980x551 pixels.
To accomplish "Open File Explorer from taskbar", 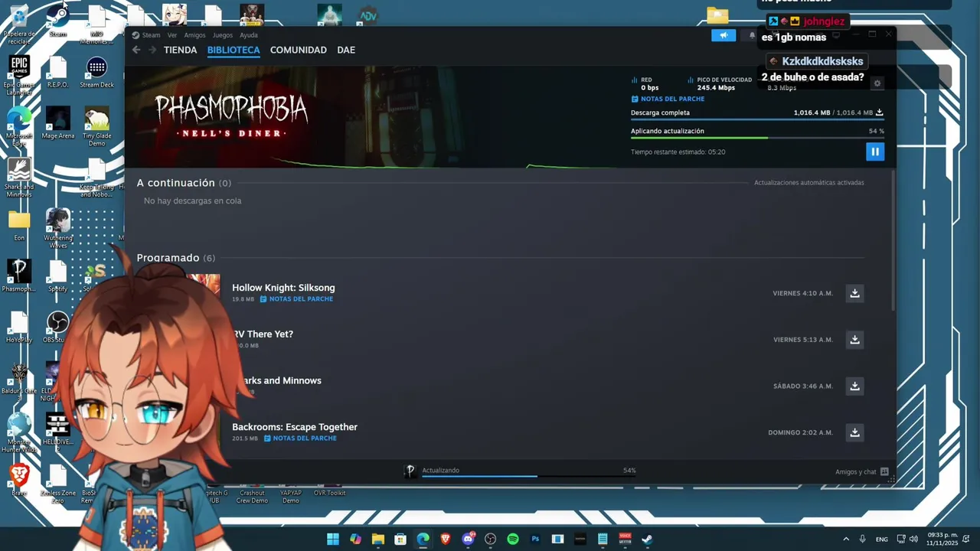I will coord(377,539).
